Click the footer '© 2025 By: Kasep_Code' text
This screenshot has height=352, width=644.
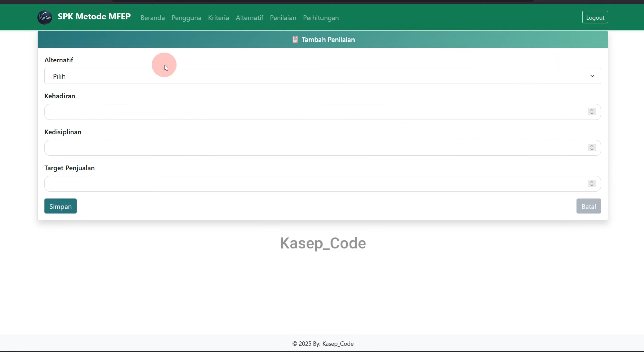tap(323, 344)
